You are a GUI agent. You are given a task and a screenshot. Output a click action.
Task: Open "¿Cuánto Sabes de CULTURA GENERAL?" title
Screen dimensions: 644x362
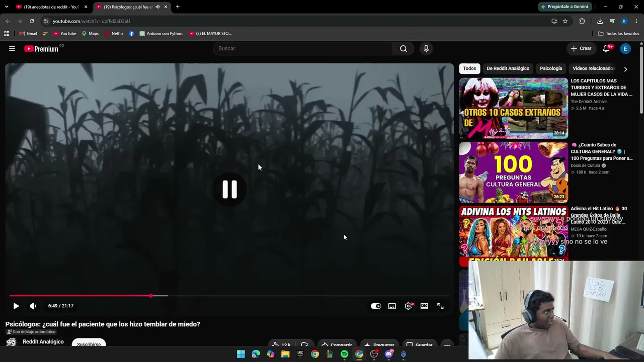tap(601, 151)
